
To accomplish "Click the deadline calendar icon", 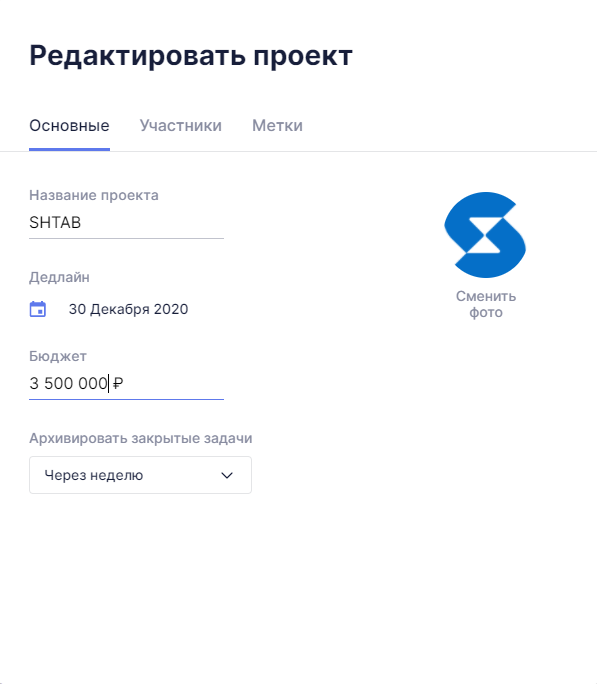I will coord(38,309).
